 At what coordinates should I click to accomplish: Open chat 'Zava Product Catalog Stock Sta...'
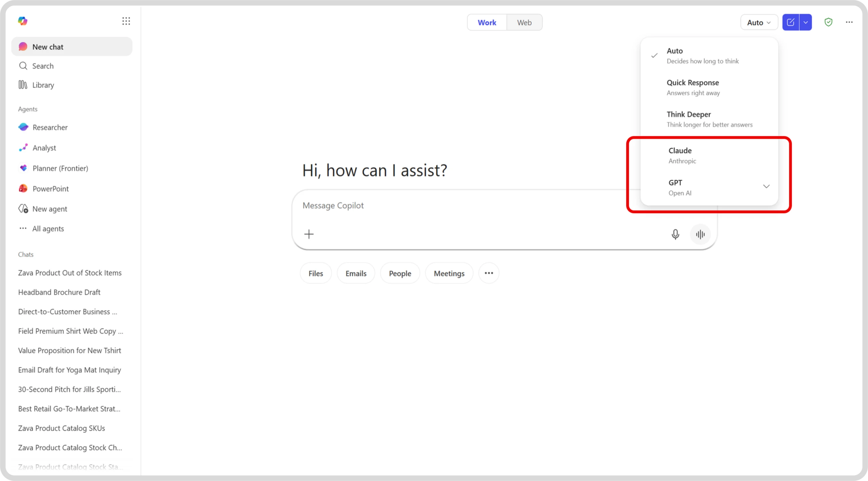coord(71,467)
